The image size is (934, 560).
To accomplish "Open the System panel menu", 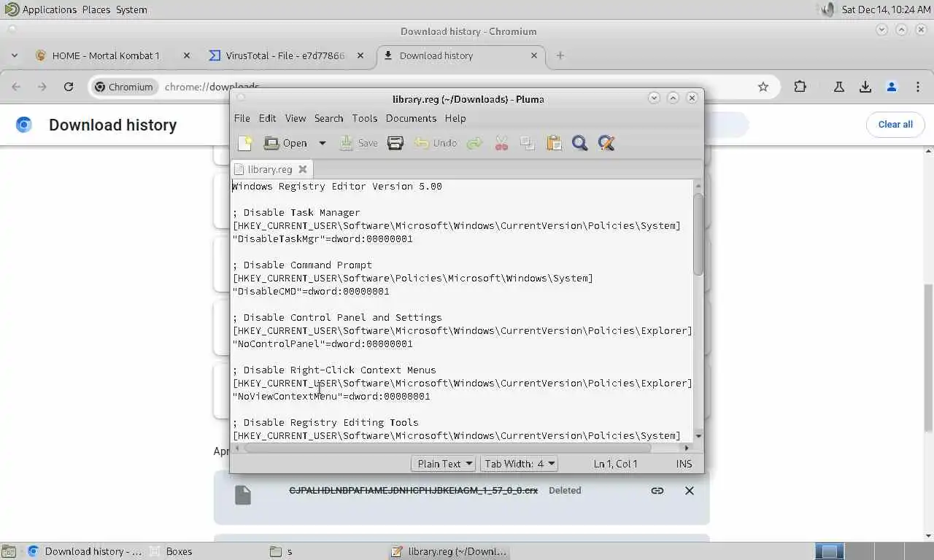I will click(131, 9).
